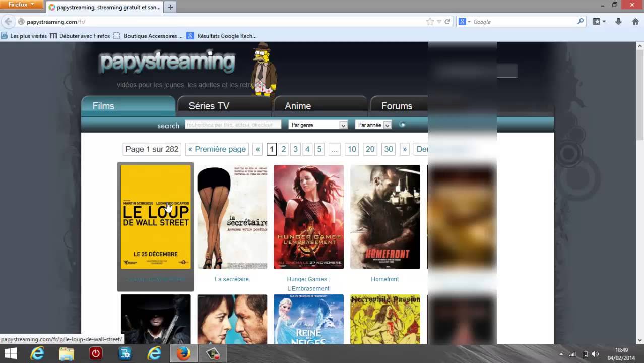Open the dark cowboy-hat movie poster
This screenshot has width=644, height=363.
click(x=156, y=319)
